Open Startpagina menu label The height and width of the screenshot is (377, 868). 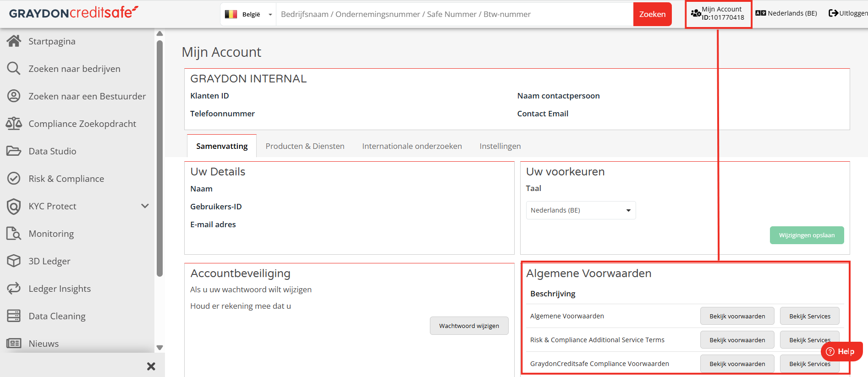click(52, 41)
